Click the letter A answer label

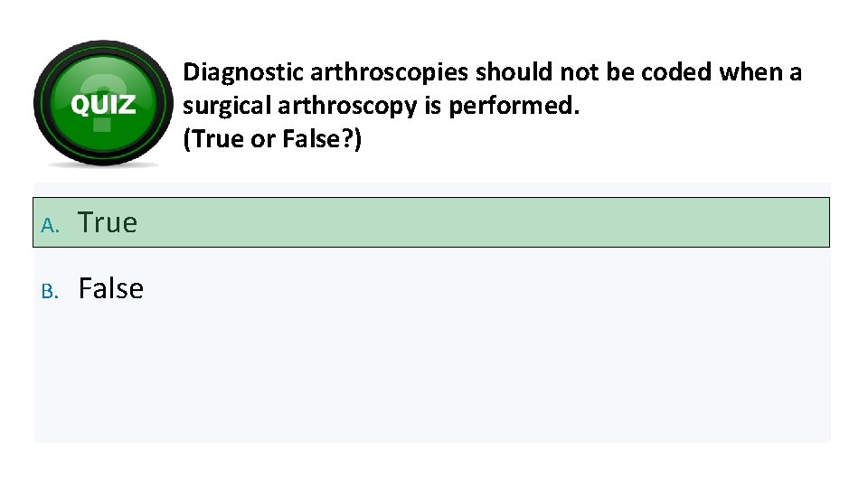coord(49,224)
